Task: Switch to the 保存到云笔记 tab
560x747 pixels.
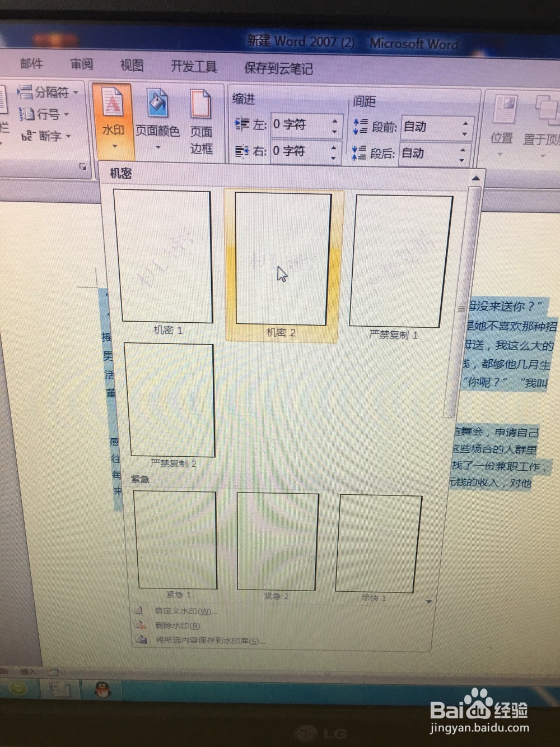Action: coord(278,68)
